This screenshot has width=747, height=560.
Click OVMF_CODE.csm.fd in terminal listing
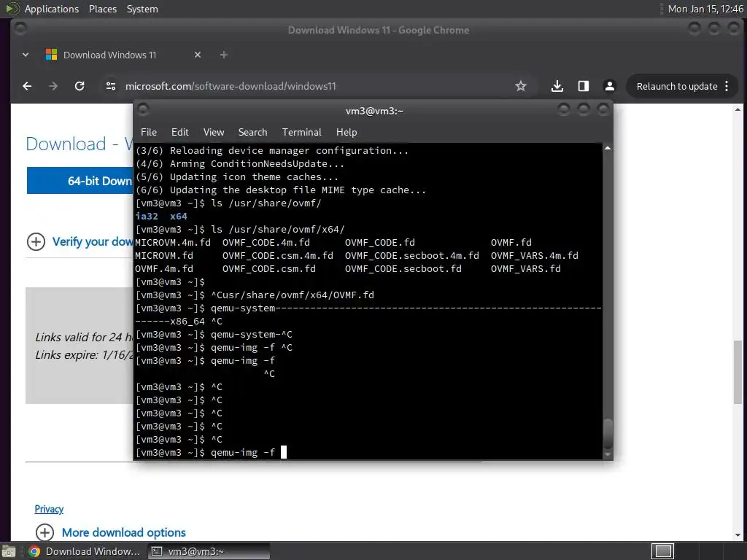coord(268,268)
